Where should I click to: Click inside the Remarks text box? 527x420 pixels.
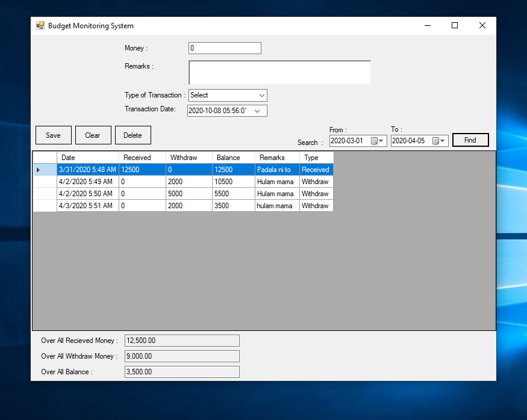pos(279,72)
